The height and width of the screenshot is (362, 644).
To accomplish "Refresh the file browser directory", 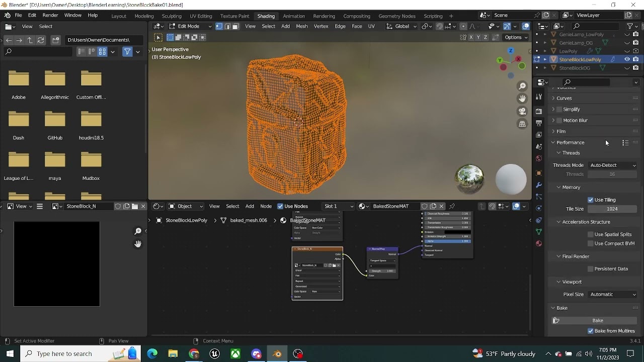I will click(x=41, y=40).
